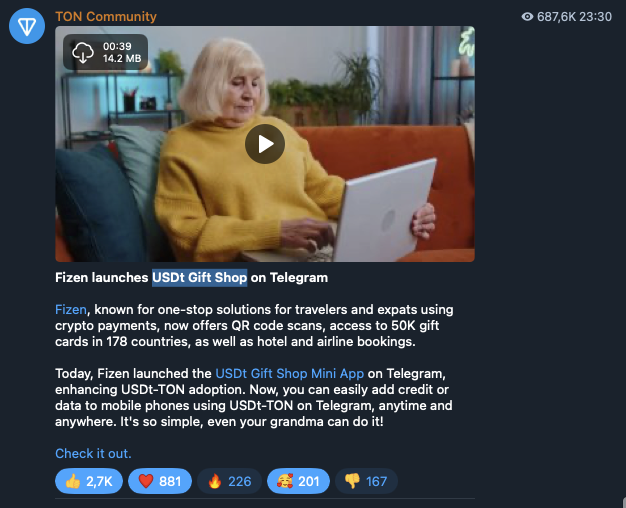Click the thumbs down emoji icon
The width and height of the screenshot is (626, 508).
352,481
